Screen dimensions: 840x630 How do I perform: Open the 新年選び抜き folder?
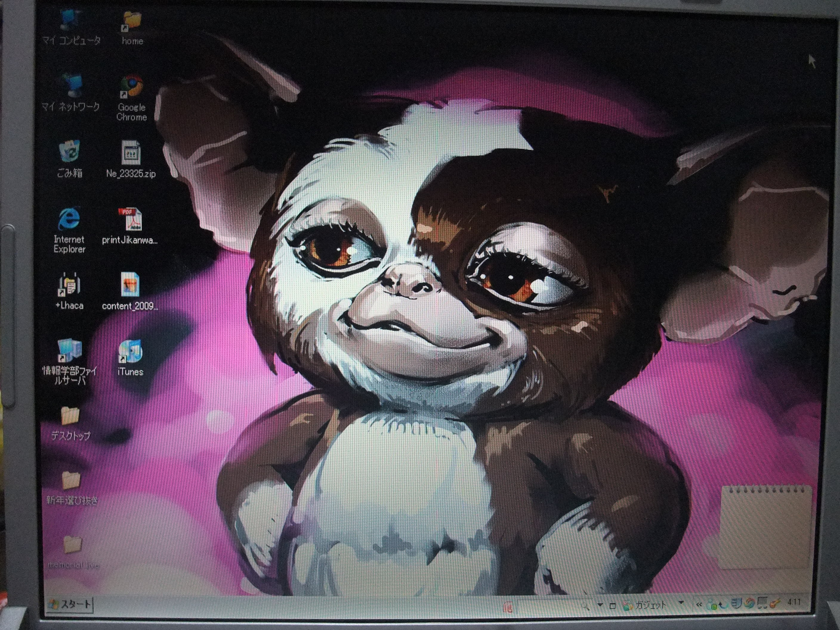tap(72, 488)
